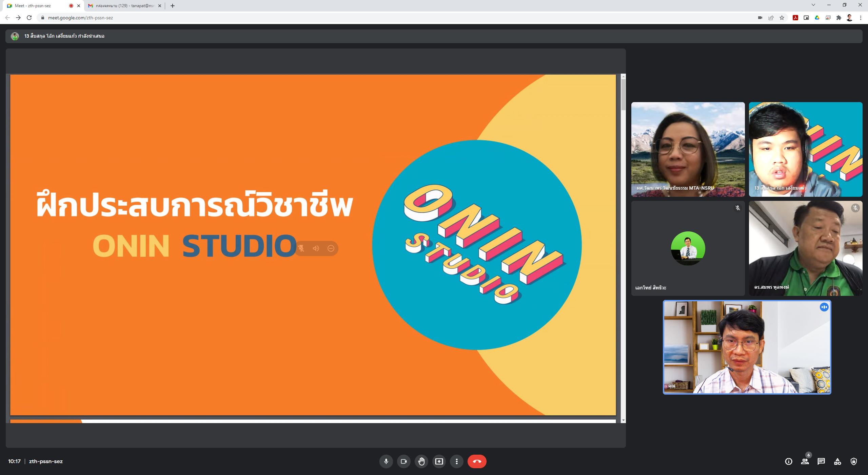Open the Extensions puzzle-piece menu

[x=839, y=18]
